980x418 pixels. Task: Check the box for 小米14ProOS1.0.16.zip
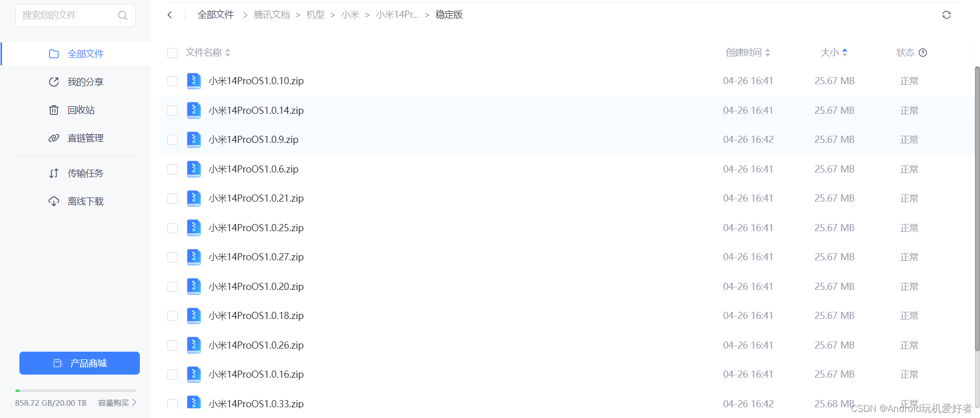[x=173, y=375]
